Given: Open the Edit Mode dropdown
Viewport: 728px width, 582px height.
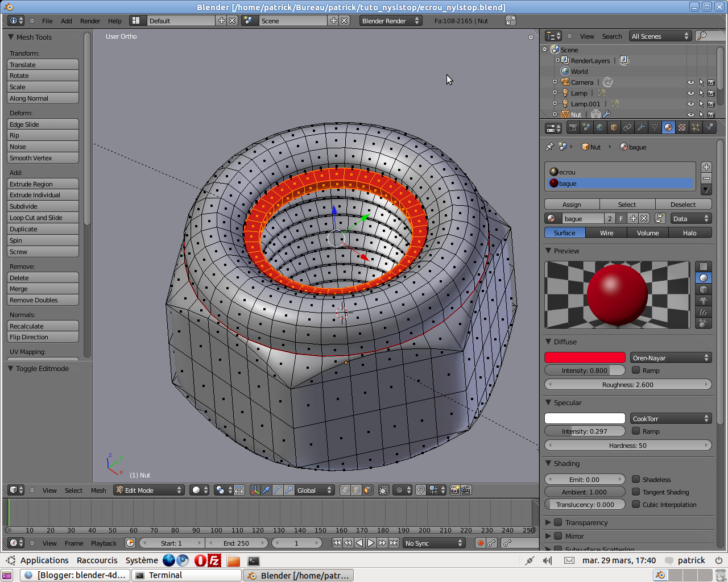Looking at the screenshot, I should pyautogui.click(x=149, y=489).
